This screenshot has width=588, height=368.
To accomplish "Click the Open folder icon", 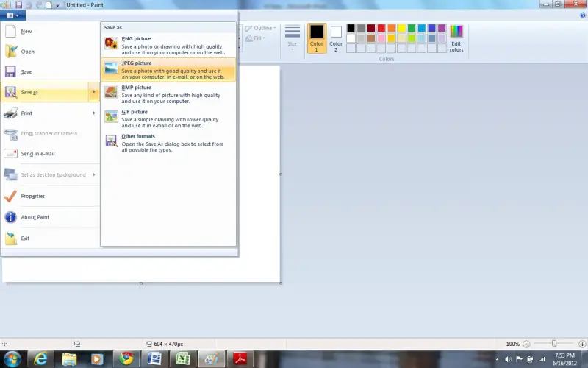I will pyautogui.click(x=11, y=52).
